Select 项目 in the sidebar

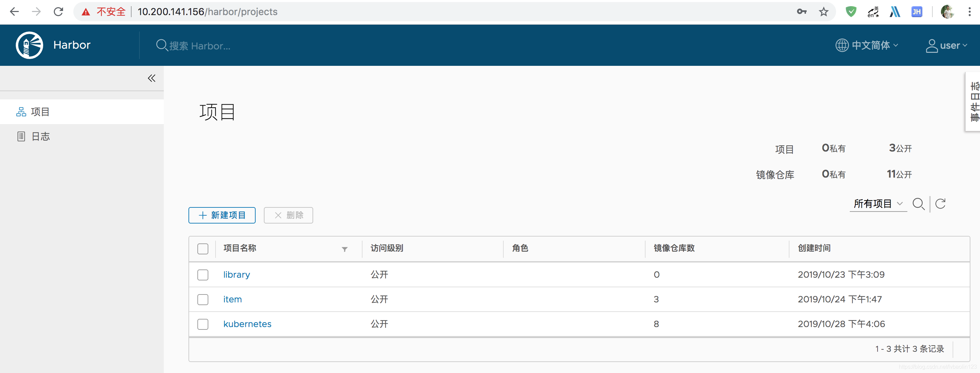pos(40,112)
